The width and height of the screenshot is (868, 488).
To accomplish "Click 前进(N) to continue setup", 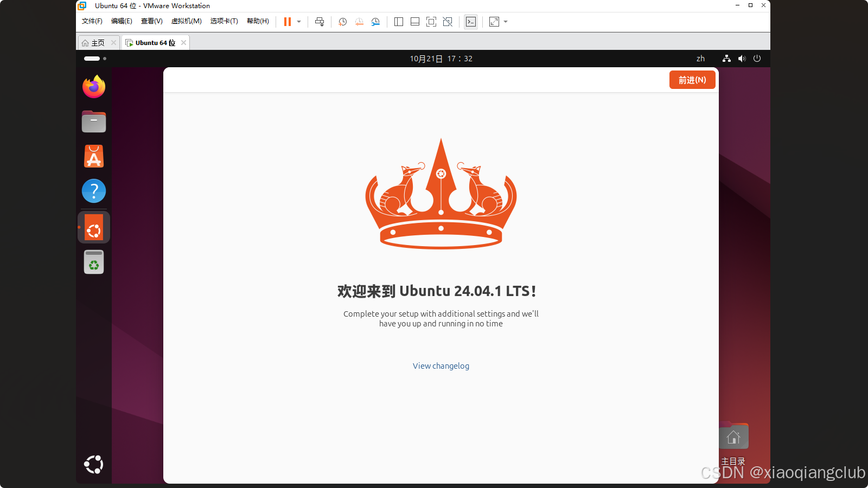I will coord(692,80).
